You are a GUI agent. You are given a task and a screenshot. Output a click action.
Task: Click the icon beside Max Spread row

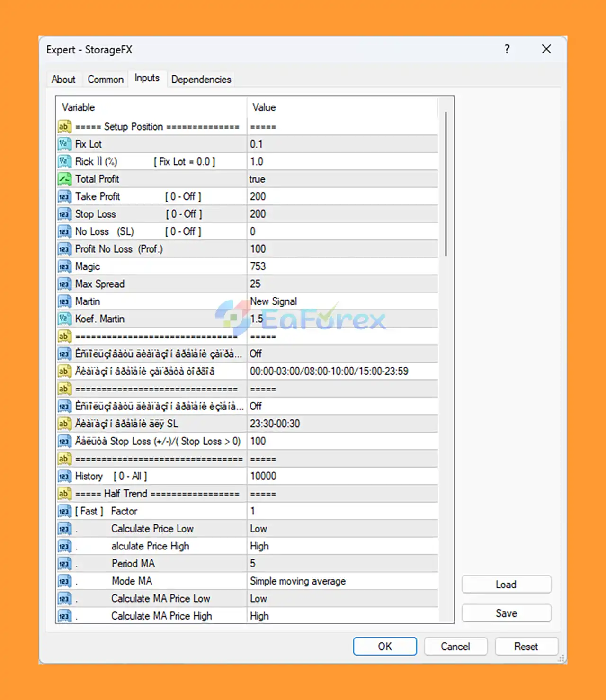[x=64, y=284]
